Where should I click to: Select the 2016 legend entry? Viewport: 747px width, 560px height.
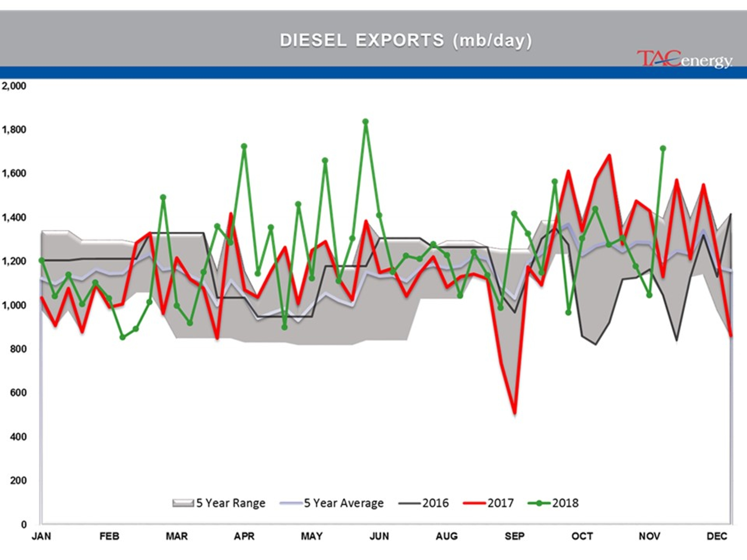(423, 503)
